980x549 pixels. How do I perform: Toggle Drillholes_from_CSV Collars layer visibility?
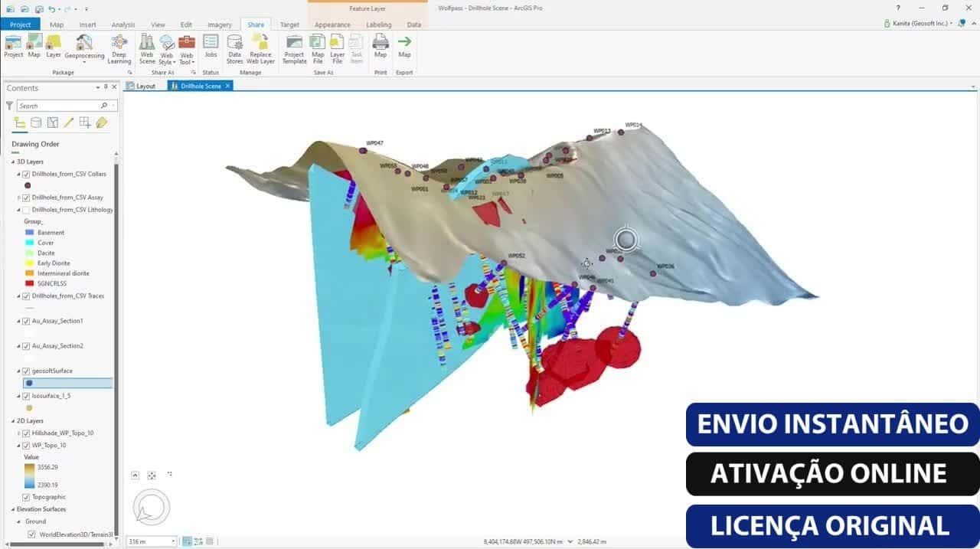pyautogui.click(x=26, y=174)
